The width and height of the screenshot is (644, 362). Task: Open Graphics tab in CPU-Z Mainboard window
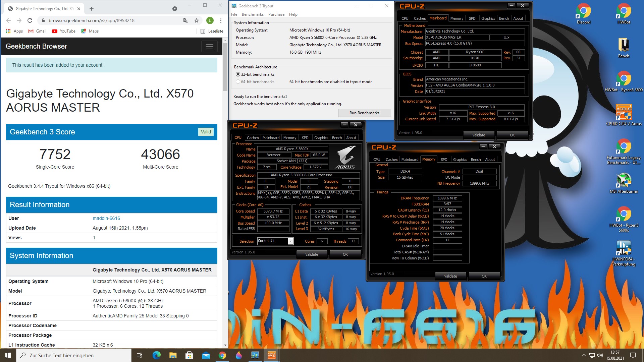[x=488, y=18]
